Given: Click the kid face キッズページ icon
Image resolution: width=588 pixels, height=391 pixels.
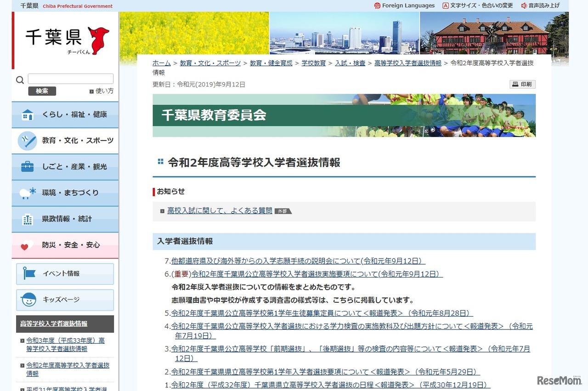Looking at the screenshot, I should [29, 300].
